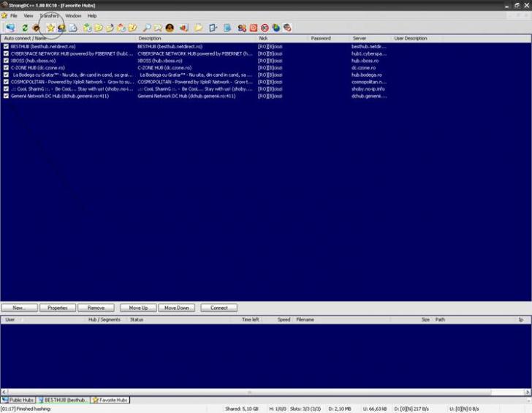532x413 pixels.
Task: Click the magnifying glass Search toolbar icon
Action: coord(146,28)
